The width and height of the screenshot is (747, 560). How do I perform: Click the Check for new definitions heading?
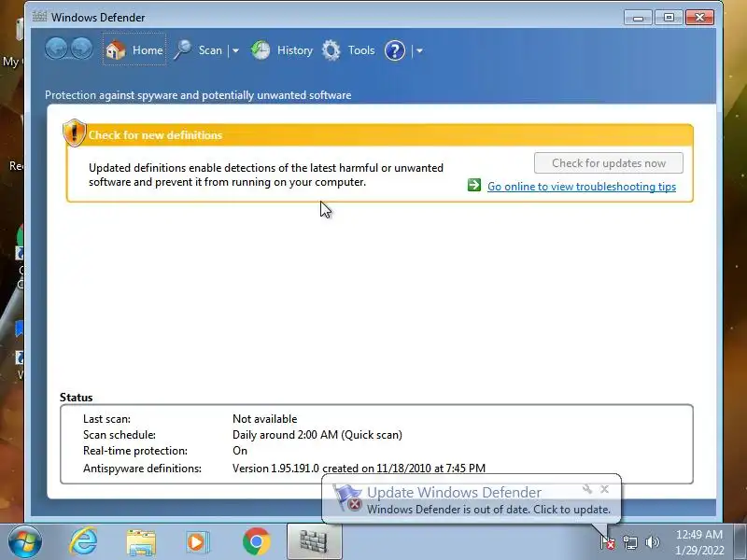[x=155, y=135]
